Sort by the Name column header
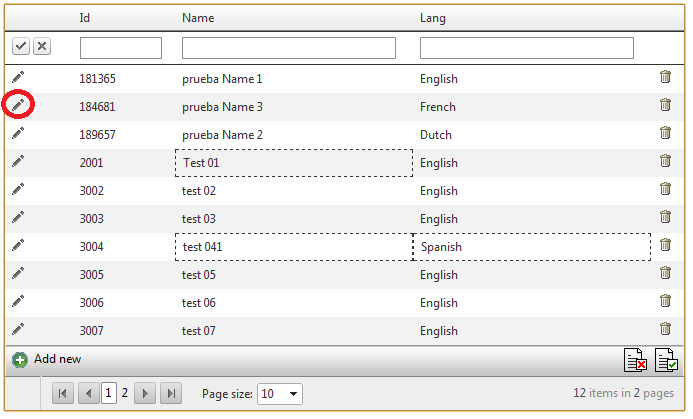 tap(198, 18)
